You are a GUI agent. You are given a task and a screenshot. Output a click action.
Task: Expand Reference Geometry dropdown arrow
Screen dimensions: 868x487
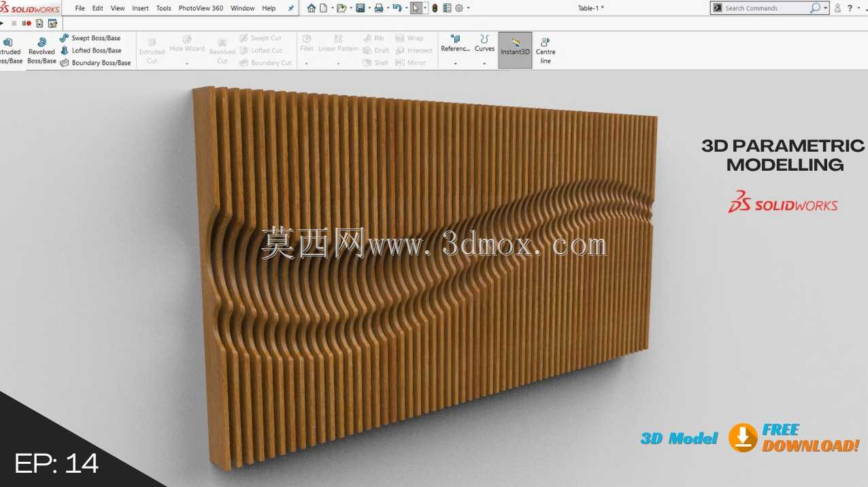455,64
